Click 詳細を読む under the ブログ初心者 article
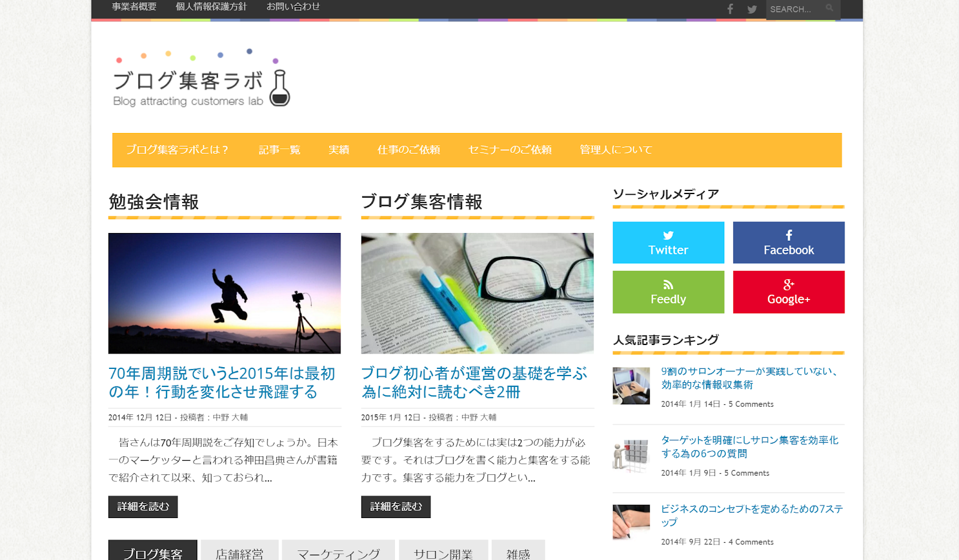 (x=396, y=507)
